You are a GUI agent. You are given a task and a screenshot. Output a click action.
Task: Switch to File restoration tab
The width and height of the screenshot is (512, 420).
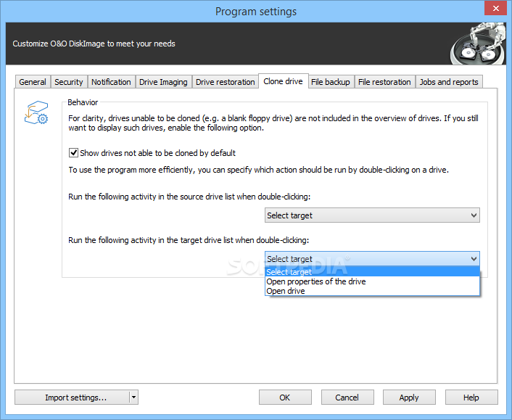coord(384,82)
